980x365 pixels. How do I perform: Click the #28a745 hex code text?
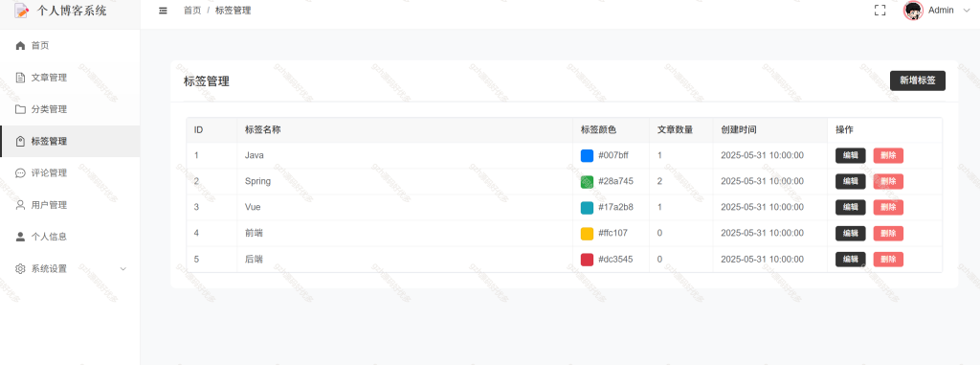click(x=615, y=182)
